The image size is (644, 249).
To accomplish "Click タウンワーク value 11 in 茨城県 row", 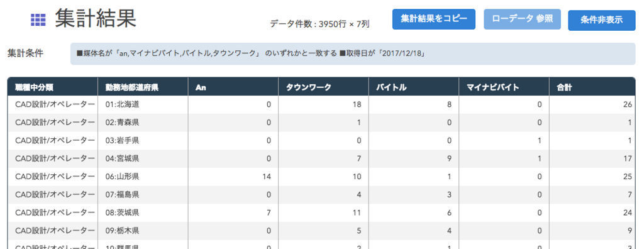I will (357, 213).
